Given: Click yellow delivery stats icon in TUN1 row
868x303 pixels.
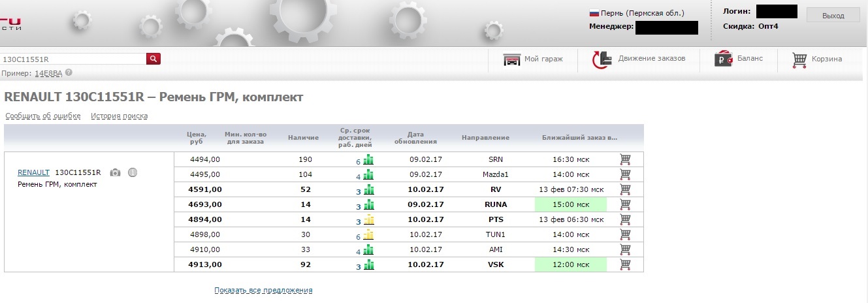Looking at the screenshot, I should click(x=368, y=234).
